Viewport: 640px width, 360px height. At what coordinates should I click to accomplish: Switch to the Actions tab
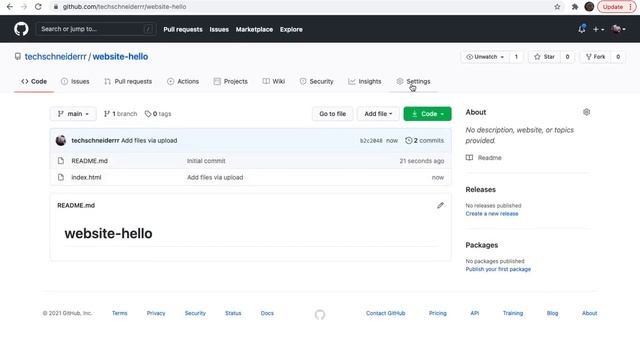183,81
